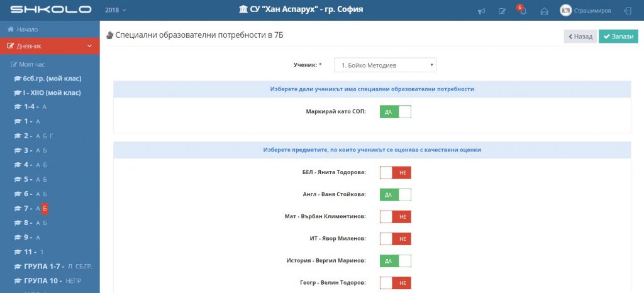The image size is (644, 293).
Task: Toggle БЕЛ - Янита Тодорова switch
Action: (395, 173)
